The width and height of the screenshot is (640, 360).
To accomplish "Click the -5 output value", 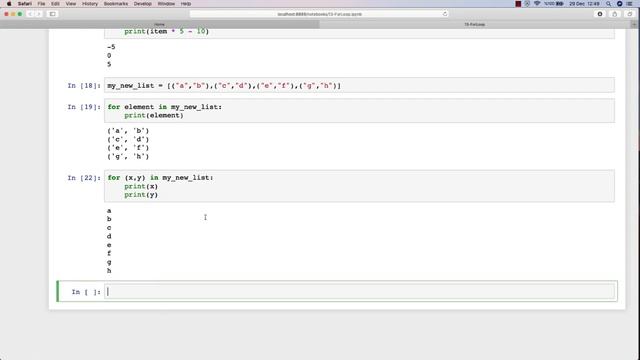I will (x=111, y=47).
